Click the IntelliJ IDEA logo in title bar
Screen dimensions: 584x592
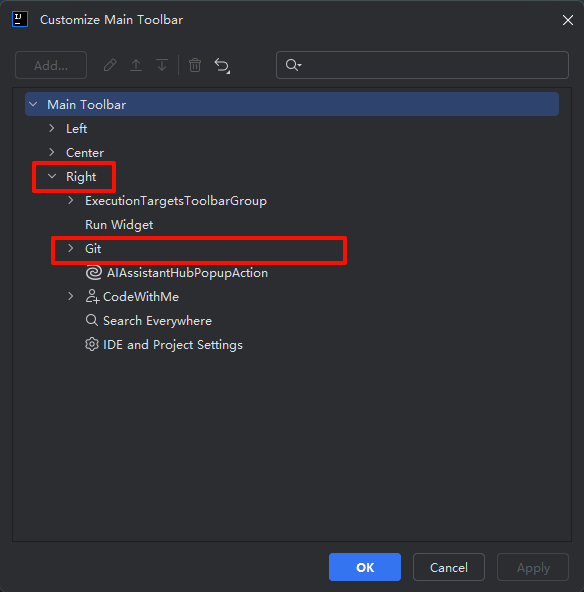click(20, 19)
